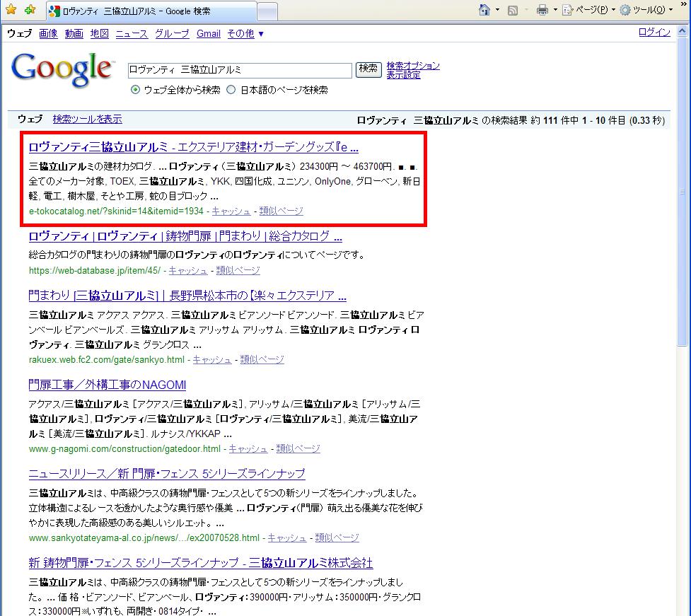The height and width of the screenshot is (616, 691).
Task: Open the ニュース search category
Action: pyautogui.click(x=132, y=33)
